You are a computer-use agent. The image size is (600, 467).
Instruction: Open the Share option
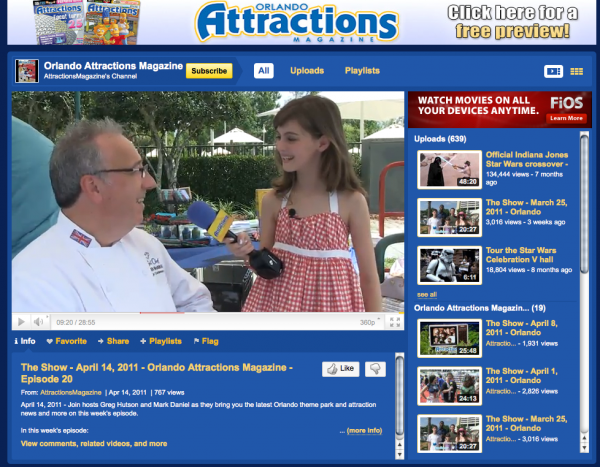click(x=113, y=341)
